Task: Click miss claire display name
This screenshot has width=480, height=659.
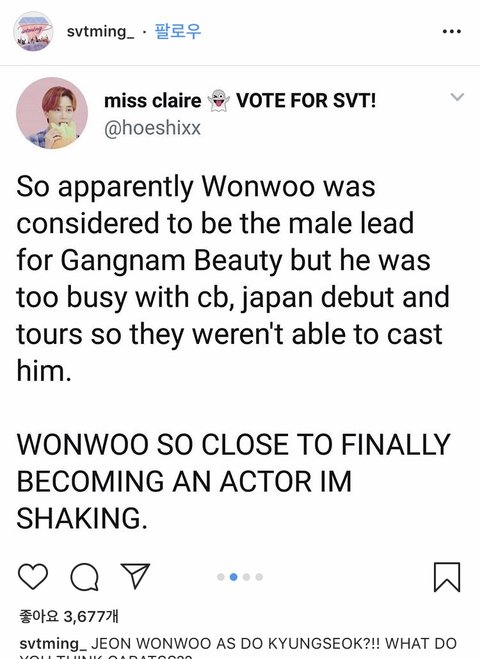Action: pyautogui.click(x=153, y=101)
